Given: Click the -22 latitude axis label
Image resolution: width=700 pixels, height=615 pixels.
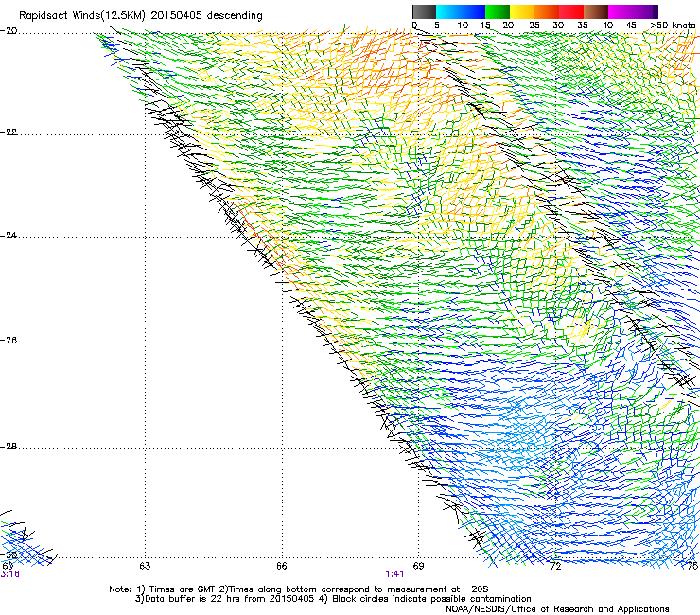Looking at the screenshot, I should [x=9, y=132].
